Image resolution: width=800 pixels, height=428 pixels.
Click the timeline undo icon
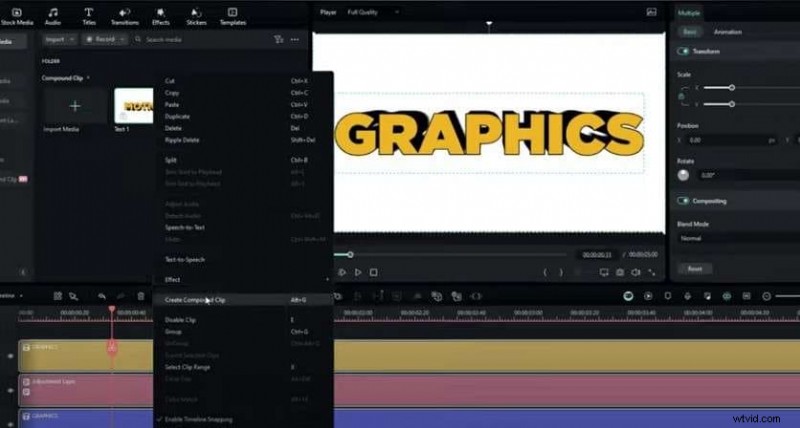[102, 296]
